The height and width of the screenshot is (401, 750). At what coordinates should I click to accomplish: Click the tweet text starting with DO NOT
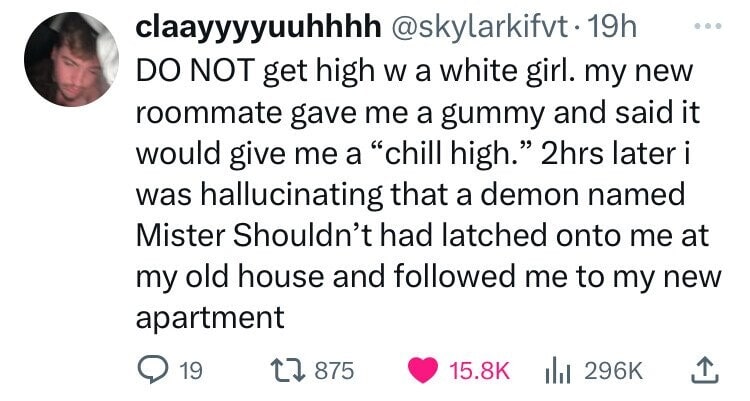click(428, 194)
